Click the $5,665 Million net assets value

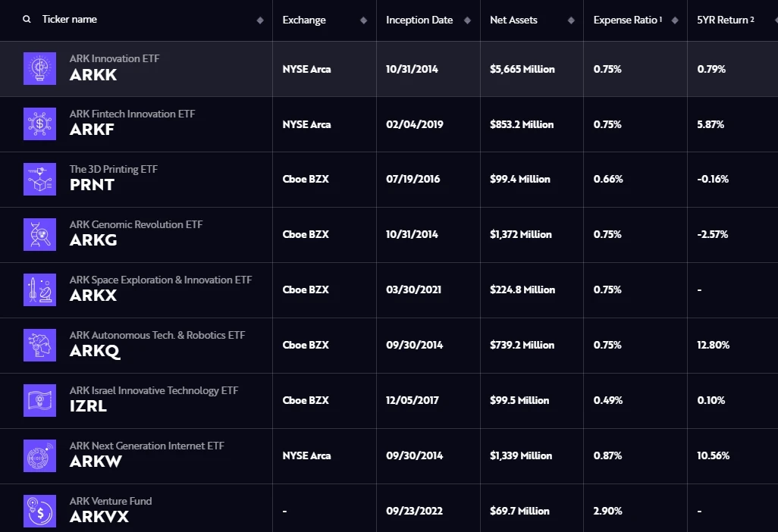coord(522,70)
